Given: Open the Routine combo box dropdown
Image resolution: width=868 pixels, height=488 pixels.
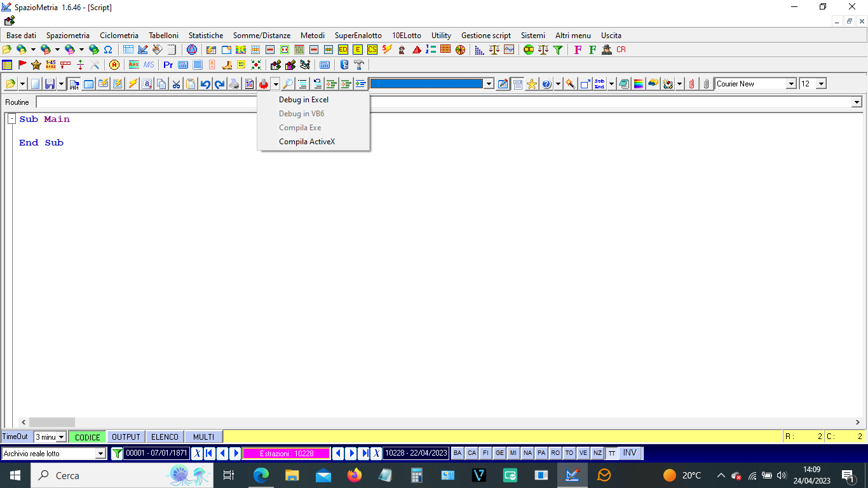Looking at the screenshot, I should [857, 102].
